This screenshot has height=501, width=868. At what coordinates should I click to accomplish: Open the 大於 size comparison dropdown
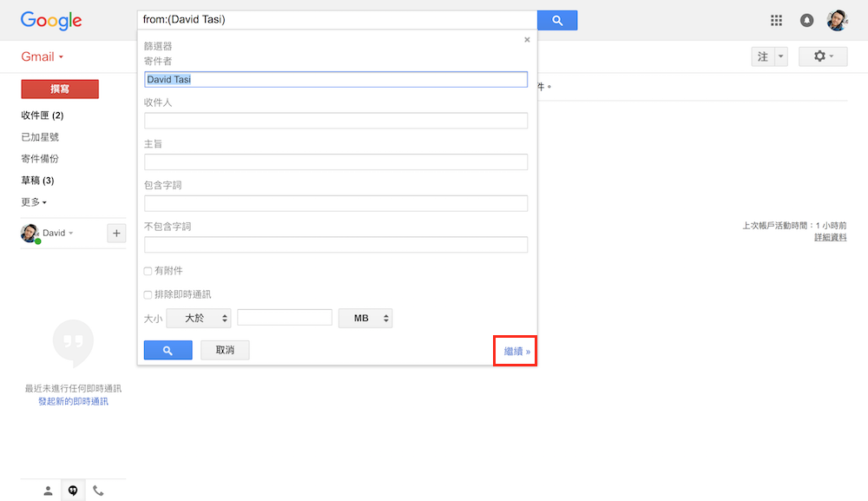click(199, 319)
